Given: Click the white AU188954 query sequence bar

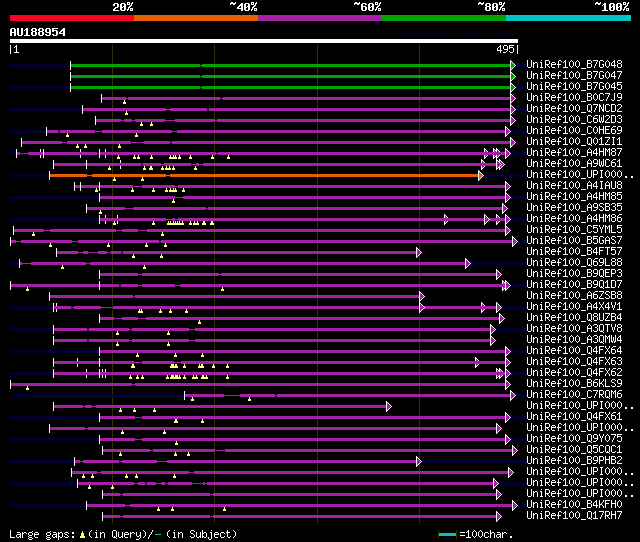Looking at the screenshot, I should tap(264, 41).
